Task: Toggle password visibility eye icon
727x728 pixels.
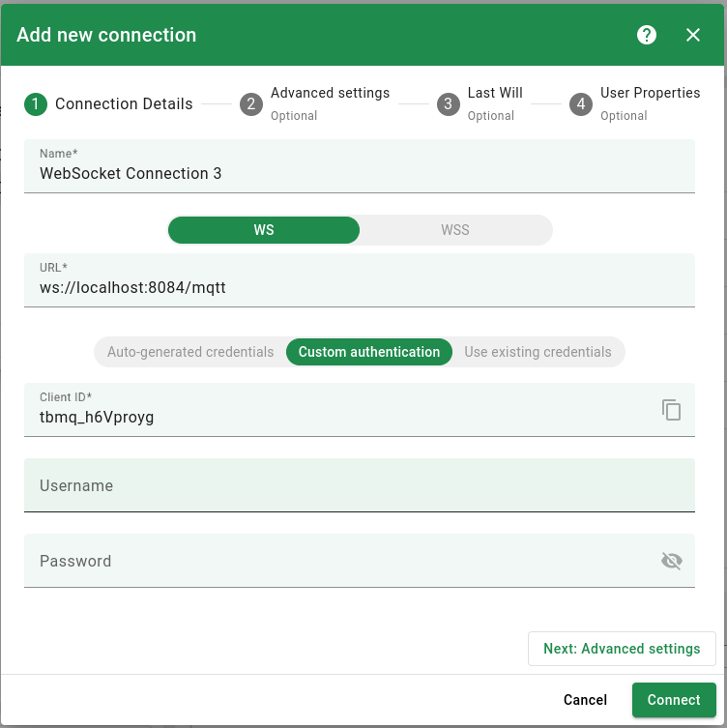Action: [671, 561]
